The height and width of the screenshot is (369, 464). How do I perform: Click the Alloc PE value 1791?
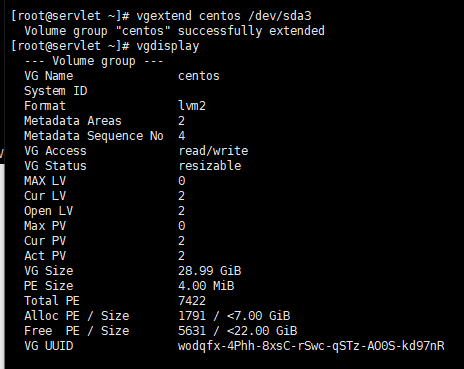point(192,316)
